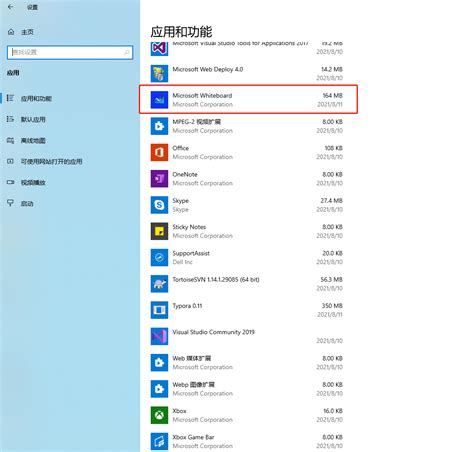Click the 164 MB size of Whiteboard

(x=332, y=95)
